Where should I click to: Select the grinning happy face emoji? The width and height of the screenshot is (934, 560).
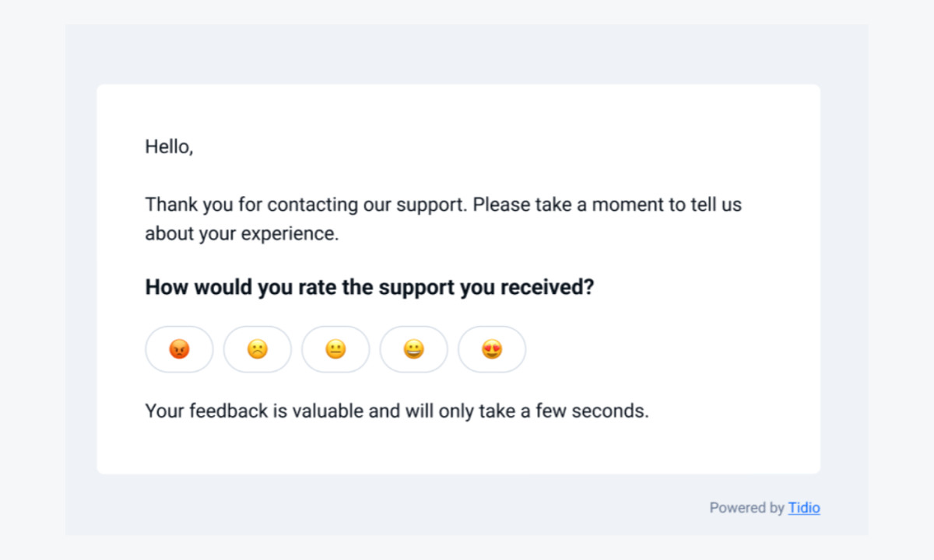(x=413, y=349)
